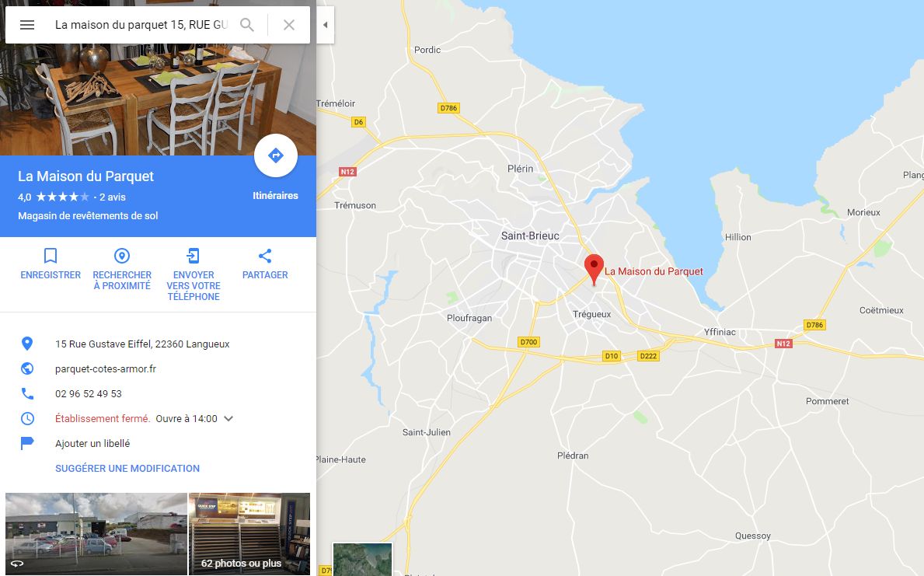Click Envoyer vers votre téléphone icon
The image size is (924, 576).
[x=194, y=256]
